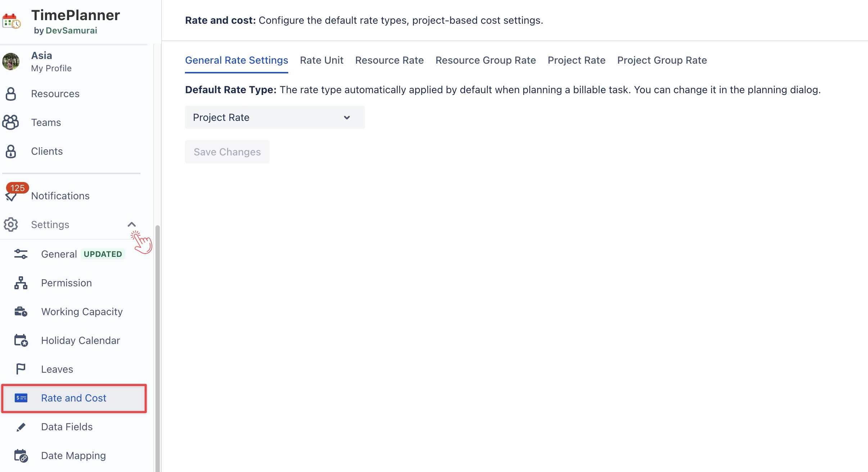The width and height of the screenshot is (868, 472).
Task: Click the Date Mapping calendar icon
Action: (21, 456)
